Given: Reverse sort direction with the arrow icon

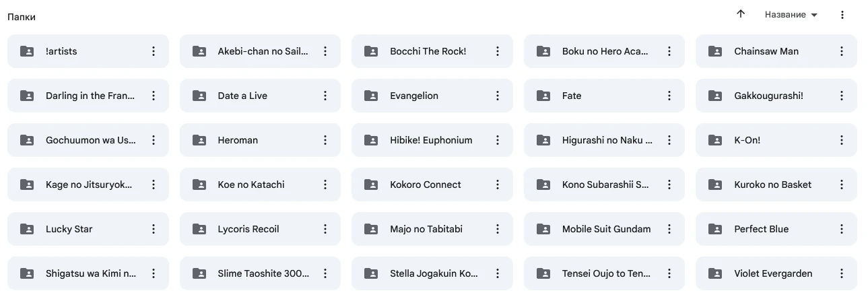Looking at the screenshot, I should coord(741,14).
